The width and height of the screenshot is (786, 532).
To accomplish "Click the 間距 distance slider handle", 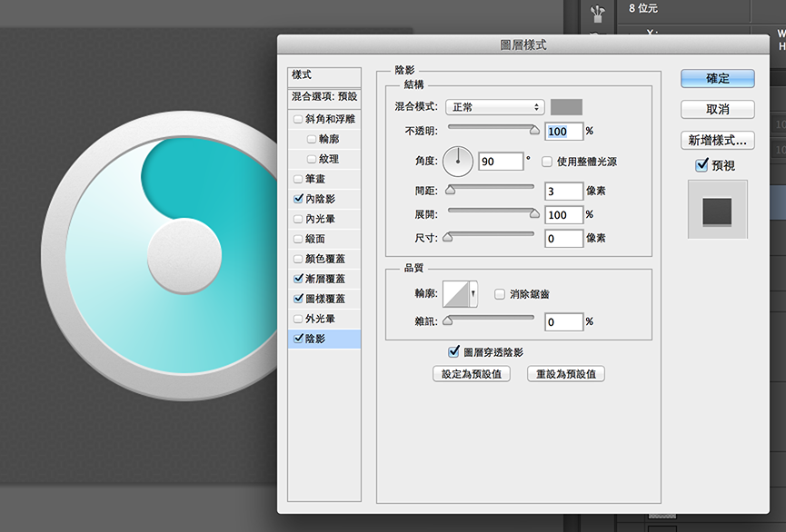I will [x=450, y=190].
